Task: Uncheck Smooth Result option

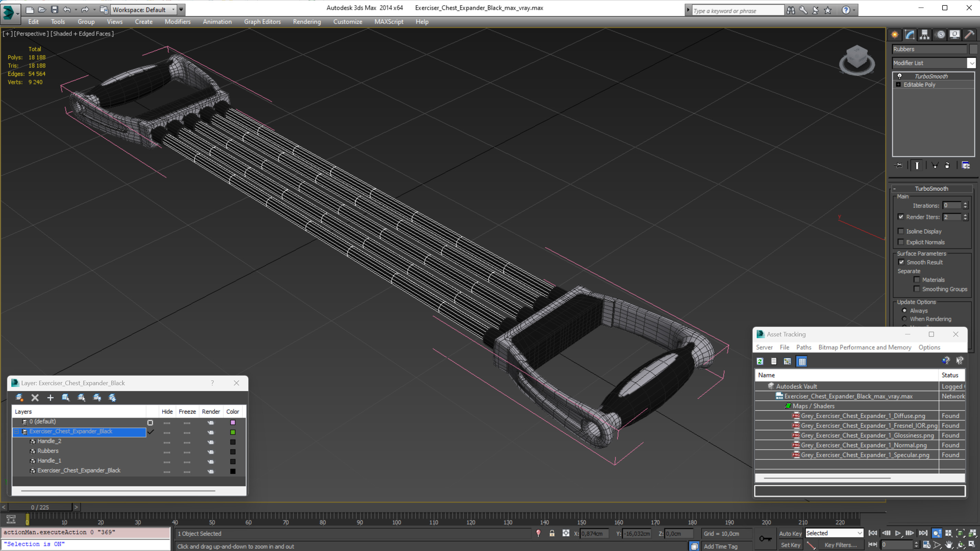Action: click(x=901, y=262)
